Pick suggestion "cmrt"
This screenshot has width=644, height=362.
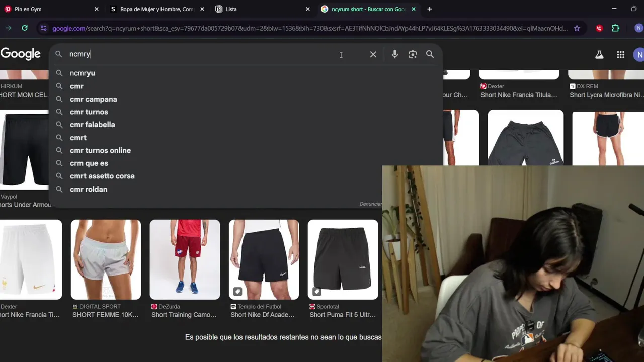click(78, 138)
